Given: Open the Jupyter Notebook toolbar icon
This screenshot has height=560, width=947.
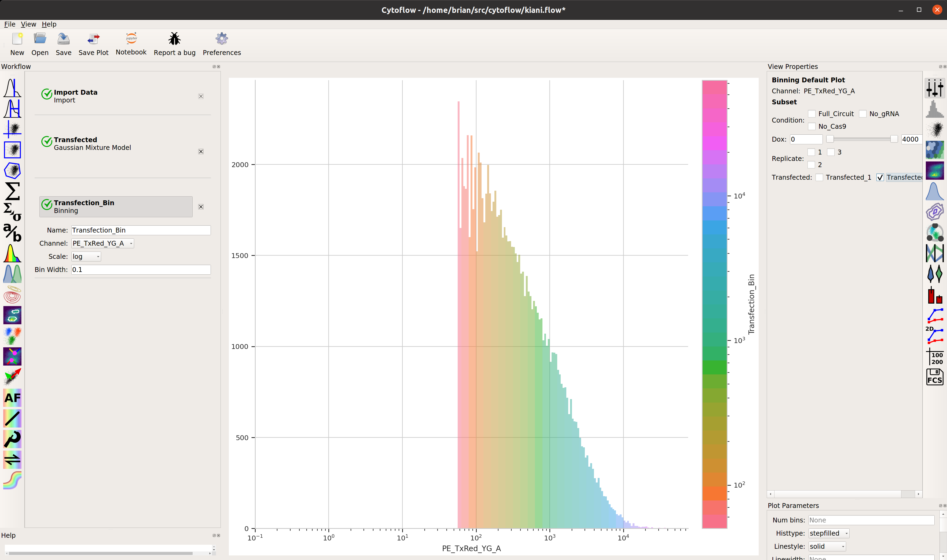Looking at the screenshot, I should pos(131,39).
